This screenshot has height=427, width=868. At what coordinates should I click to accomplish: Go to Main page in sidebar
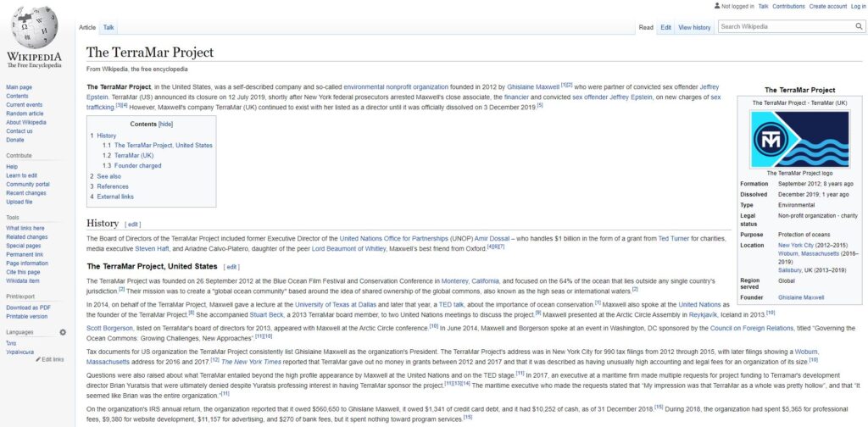tap(19, 87)
